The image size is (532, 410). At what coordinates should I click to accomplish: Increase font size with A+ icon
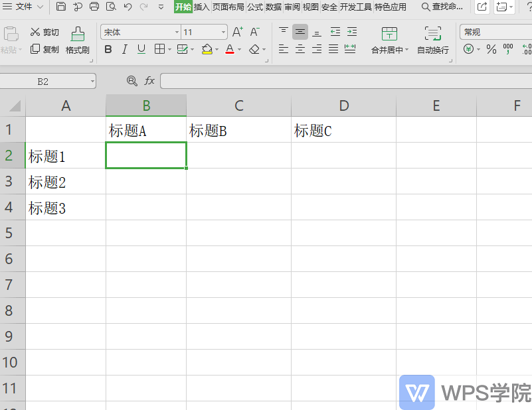coord(238,33)
